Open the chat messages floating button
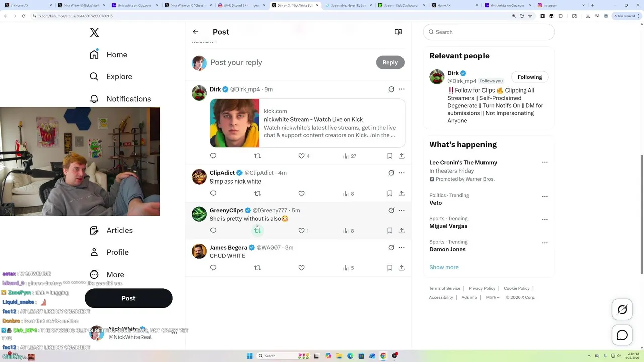Viewport: 644px width, 362px height. (x=622, y=335)
